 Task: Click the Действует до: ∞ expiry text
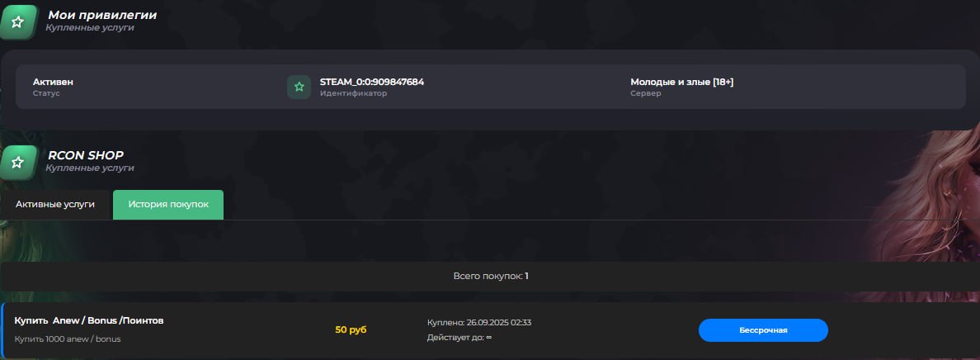(x=459, y=338)
